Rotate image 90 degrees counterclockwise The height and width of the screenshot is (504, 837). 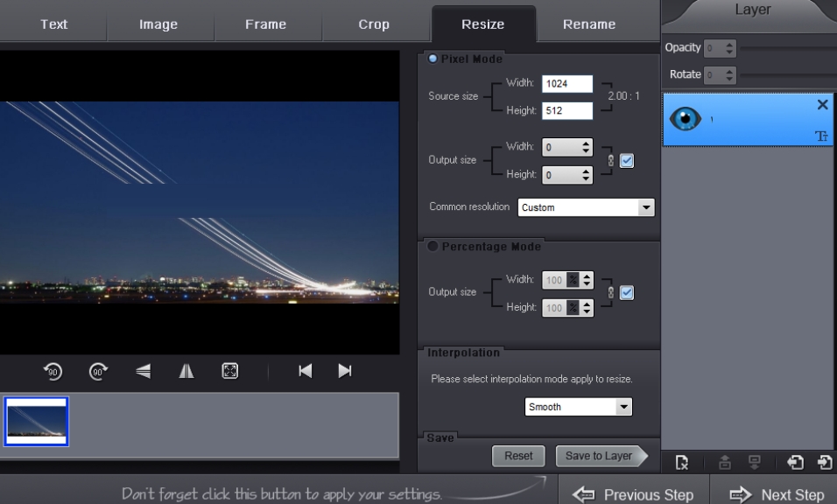53,371
